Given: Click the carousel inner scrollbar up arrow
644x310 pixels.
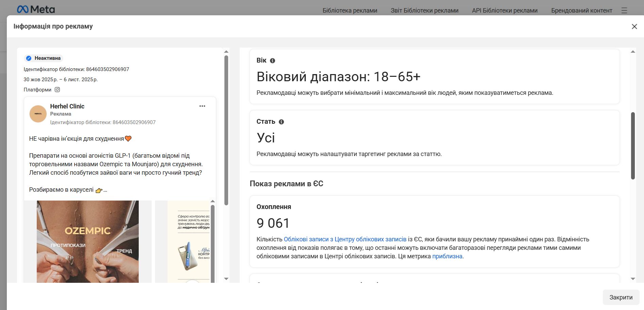Looking at the screenshot, I should click(213, 201).
